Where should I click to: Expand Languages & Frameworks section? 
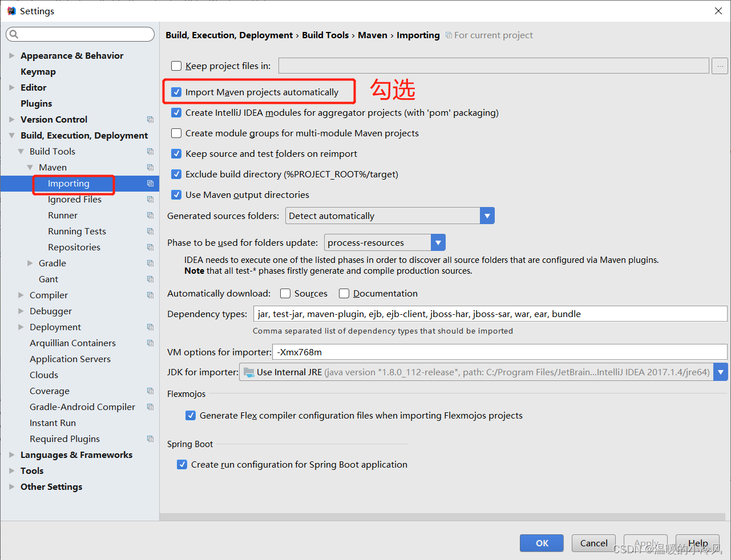[11, 455]
